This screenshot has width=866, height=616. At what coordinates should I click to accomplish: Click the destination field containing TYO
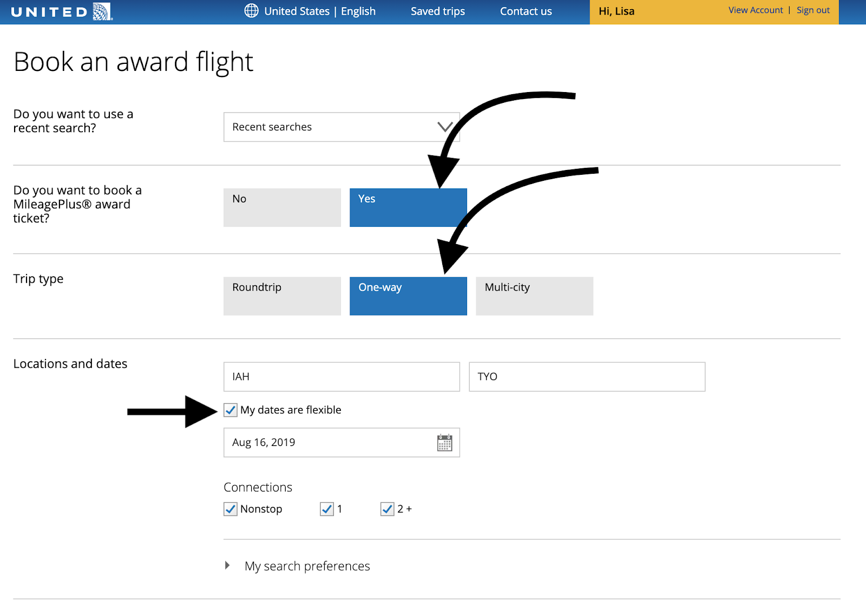(x=587, y=377)
